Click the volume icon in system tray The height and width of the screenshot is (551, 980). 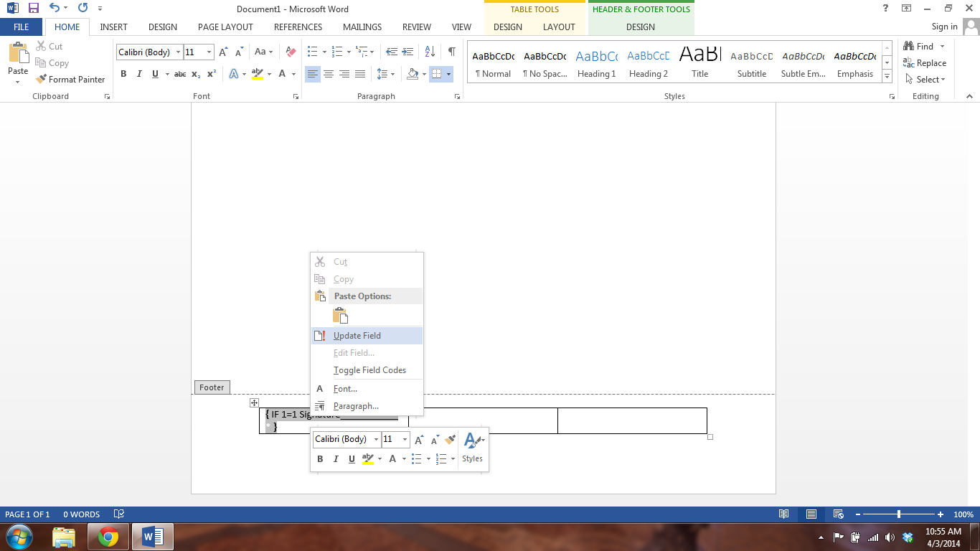(x=890, y=537)
